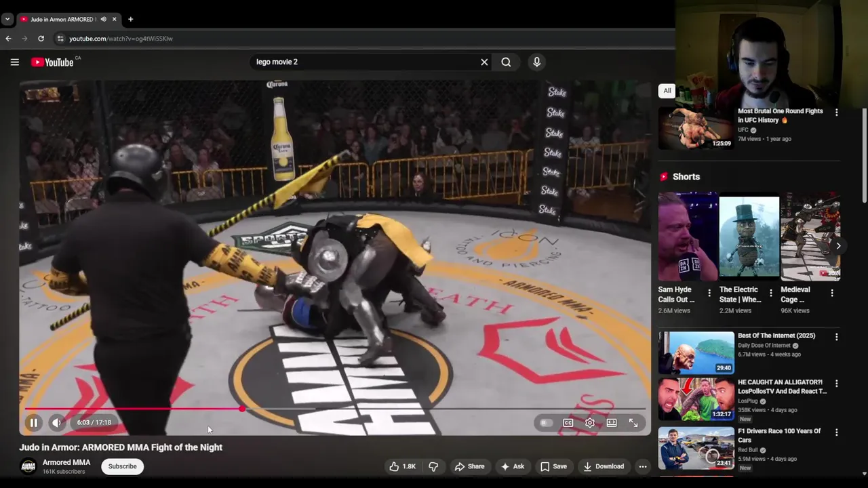The width and height of the screenshot is (868, 488).
Task: Mute tab via speaker icon on tab
Action: [x=103, y=19]
